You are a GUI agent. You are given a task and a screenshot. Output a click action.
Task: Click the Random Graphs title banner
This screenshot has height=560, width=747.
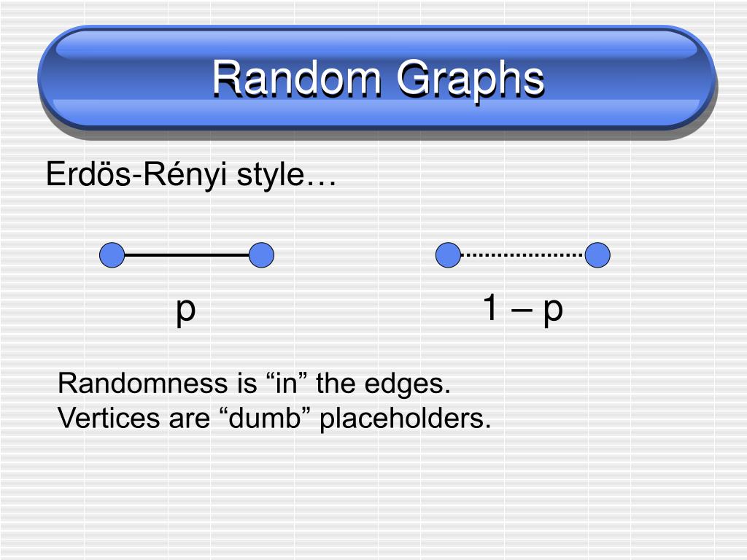[377, 79]
